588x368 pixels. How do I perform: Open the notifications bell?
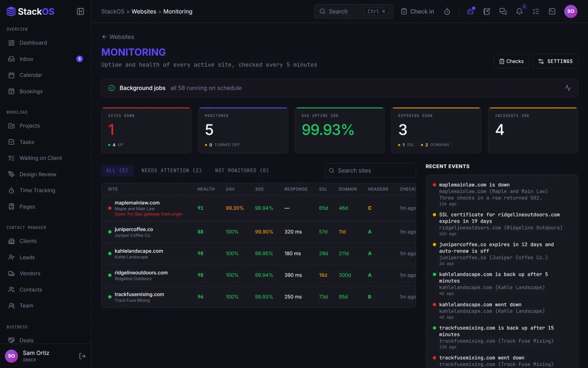[x=519, y=11]
